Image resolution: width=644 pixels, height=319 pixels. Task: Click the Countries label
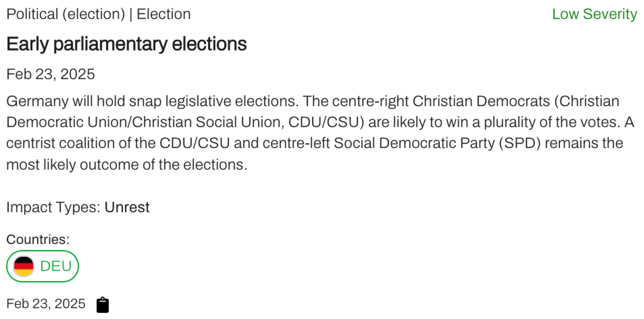click(x=38, y=239)
